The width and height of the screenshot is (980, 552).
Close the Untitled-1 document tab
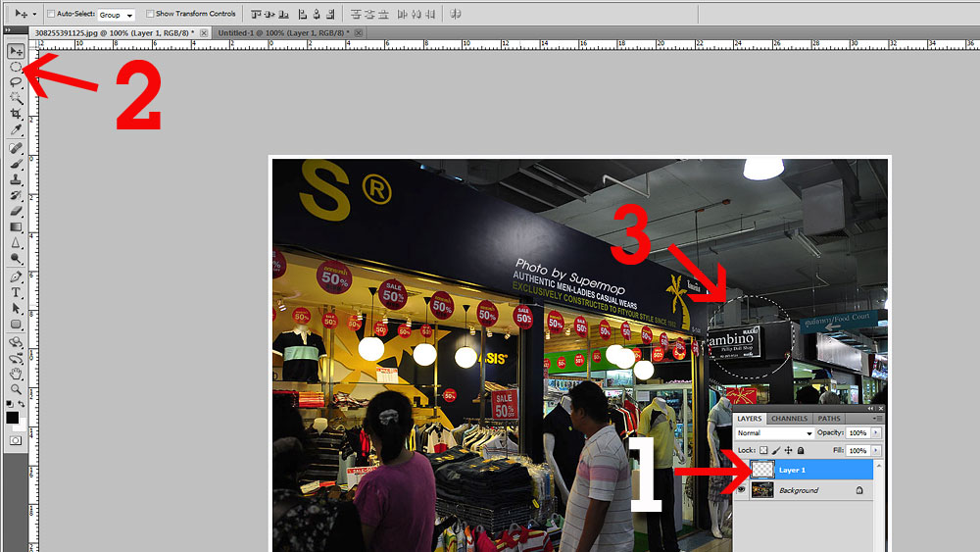coord(358,33)
